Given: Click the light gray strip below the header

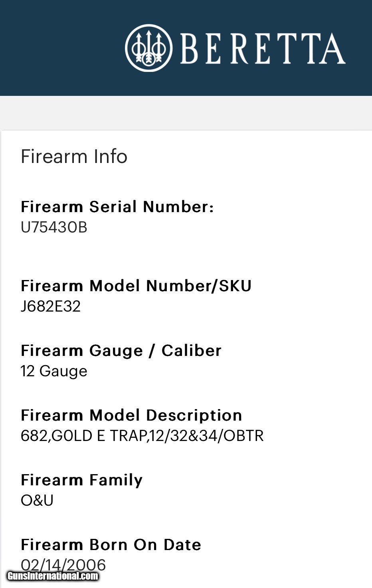Looking at the screenshot, I should tap(186, 113).
